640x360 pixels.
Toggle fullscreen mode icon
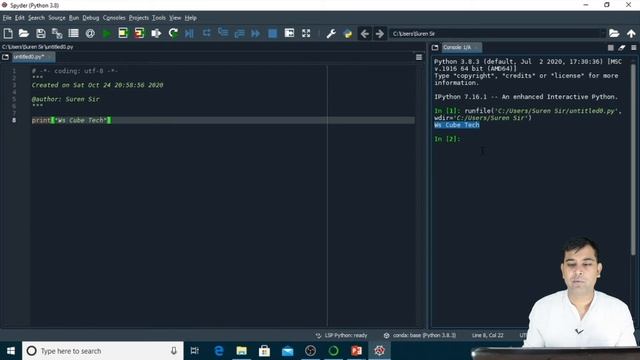tap(306, 33)
